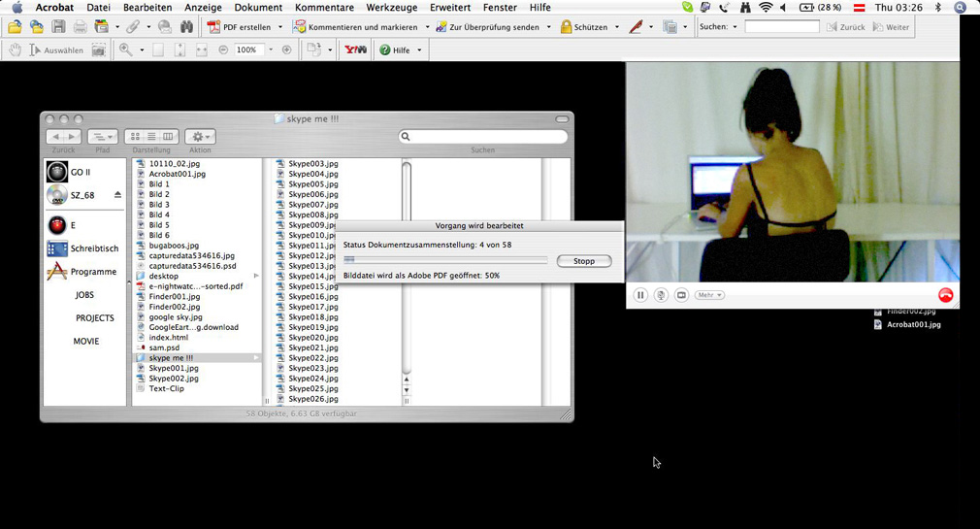
Task: Open the Mehr dropdown in video window
Action: coord(709,295)
